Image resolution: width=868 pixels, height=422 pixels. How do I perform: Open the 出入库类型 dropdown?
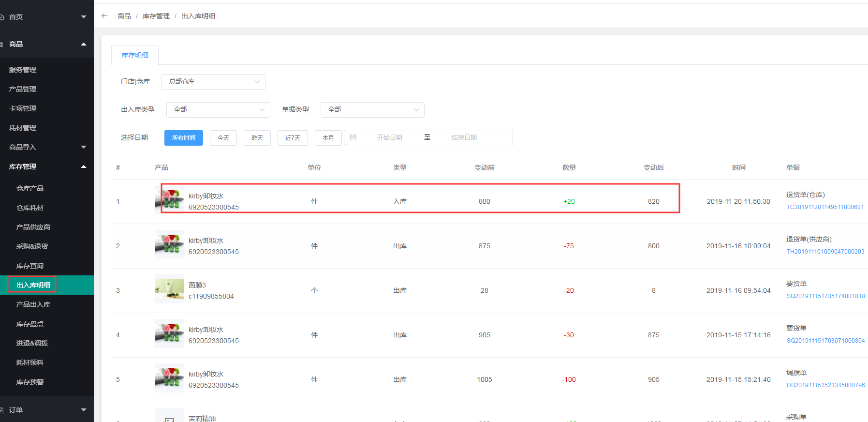click(x=218, y=109)
